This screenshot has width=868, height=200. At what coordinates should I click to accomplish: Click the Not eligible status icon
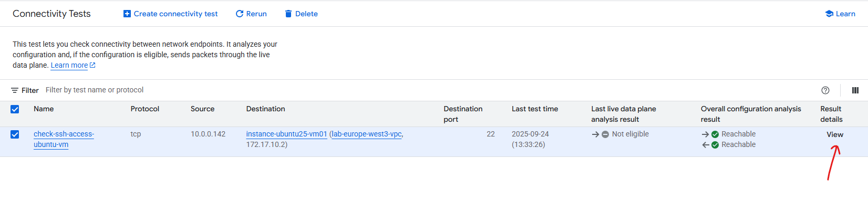(x=605, y=134)
